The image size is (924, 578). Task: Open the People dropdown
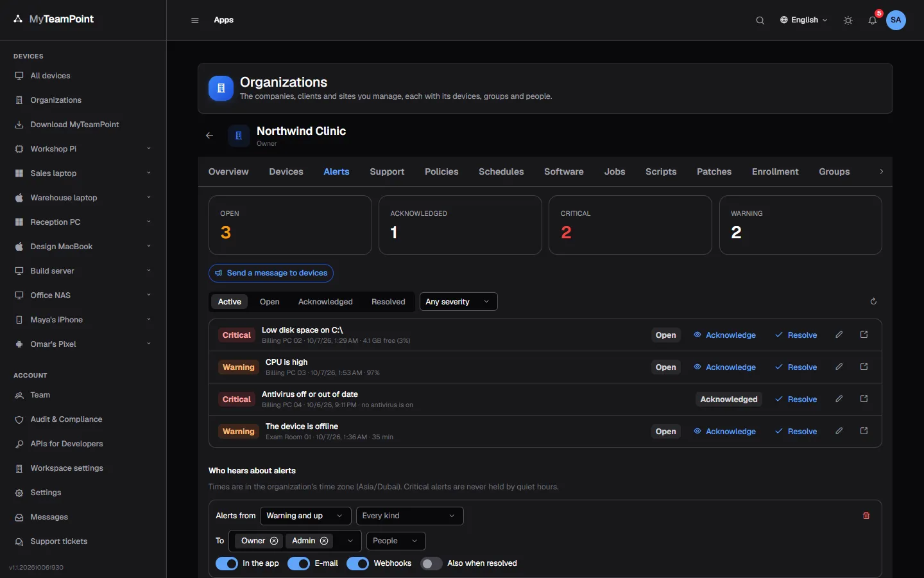(396, 541)
